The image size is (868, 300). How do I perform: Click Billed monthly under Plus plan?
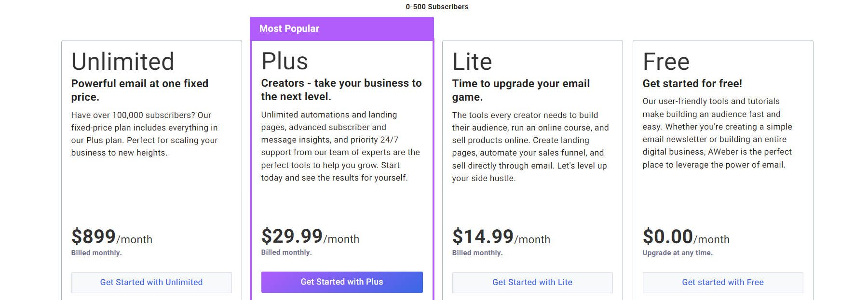286,251
